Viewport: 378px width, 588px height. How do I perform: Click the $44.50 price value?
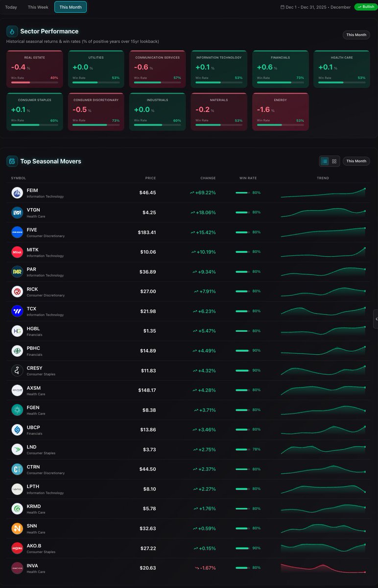click(x=148, y=469)
